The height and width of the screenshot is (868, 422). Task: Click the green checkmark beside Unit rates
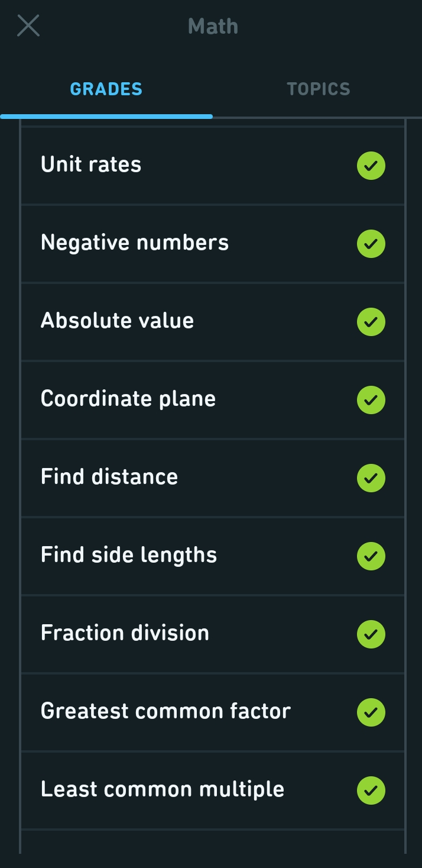371,166
